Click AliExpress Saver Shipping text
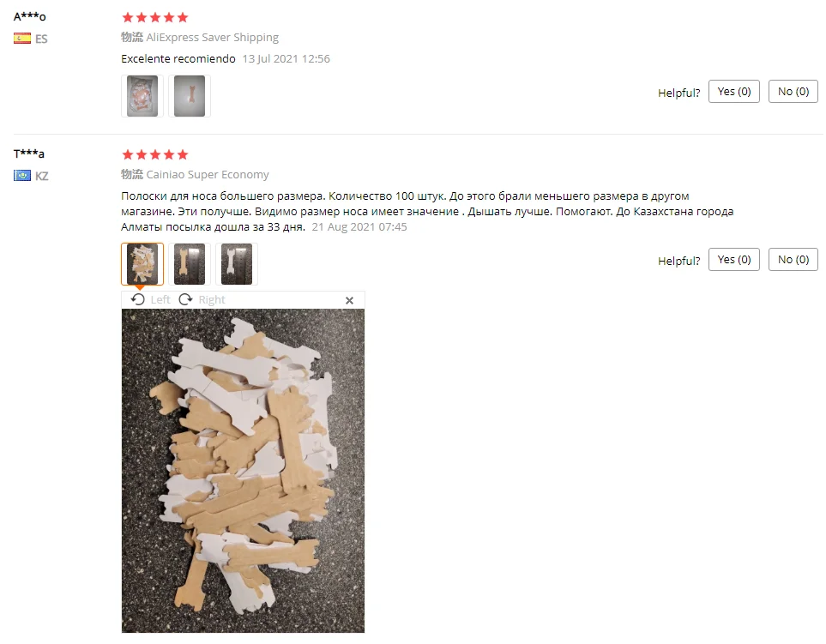 coord(213,38)
